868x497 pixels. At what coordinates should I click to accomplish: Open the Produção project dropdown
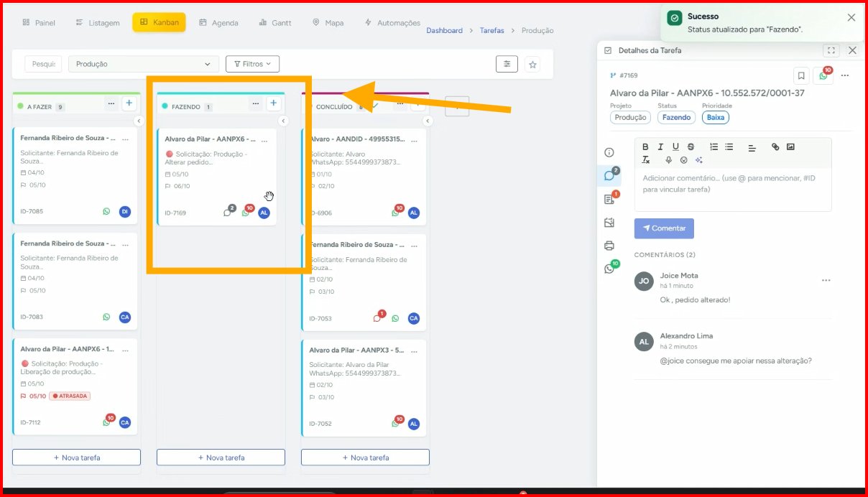tap(144, 64)
